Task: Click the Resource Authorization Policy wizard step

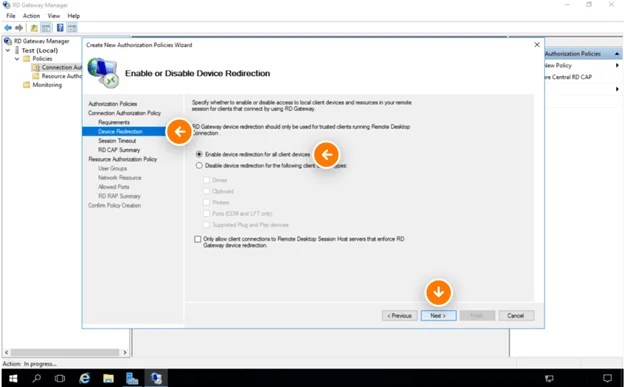Action: 123,159
